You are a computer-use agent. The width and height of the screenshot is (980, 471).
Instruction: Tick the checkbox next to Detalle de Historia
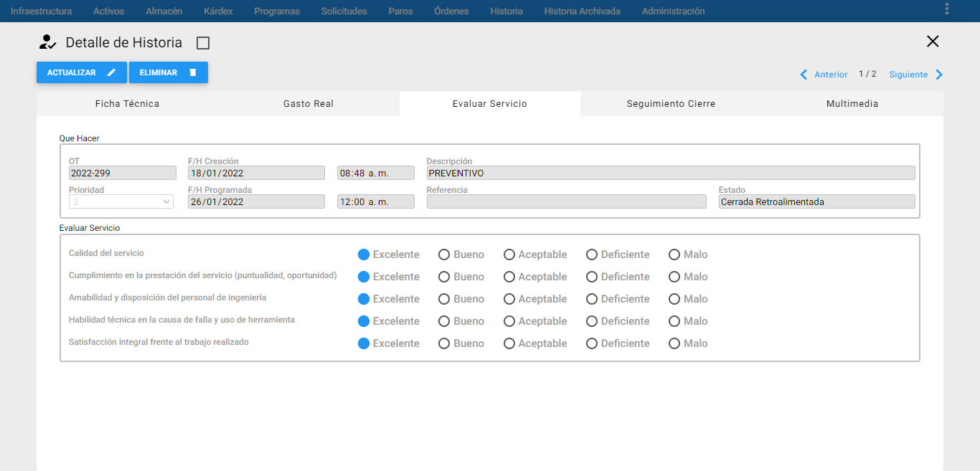[x=203, y=43]
